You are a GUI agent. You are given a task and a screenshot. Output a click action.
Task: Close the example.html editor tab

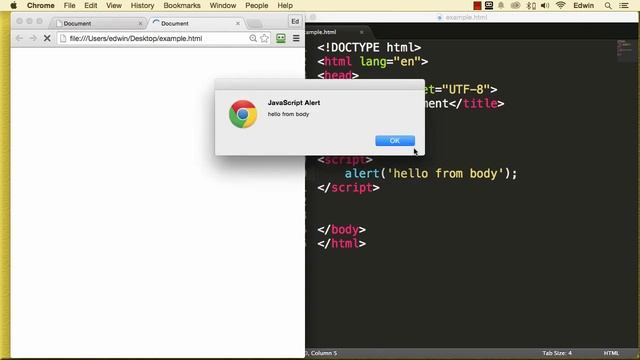[x=362, y=32]
